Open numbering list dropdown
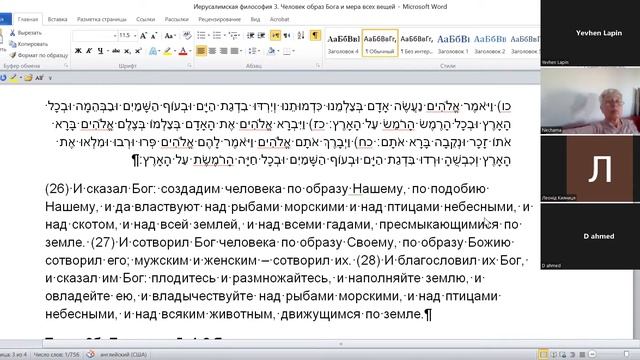This screenshot has height=360, width=640. (224, 36)
